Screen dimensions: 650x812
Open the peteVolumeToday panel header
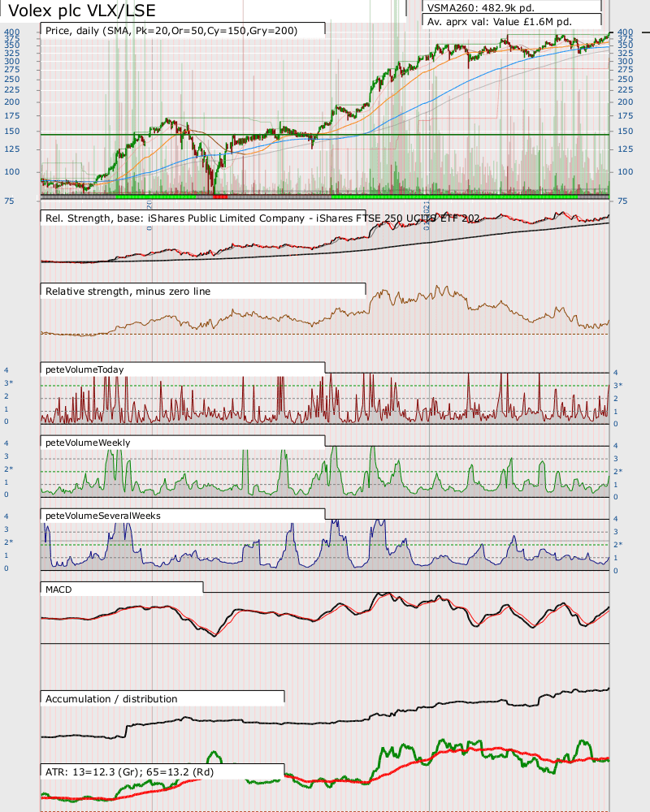pyautogui.click(x=183, y=369)
